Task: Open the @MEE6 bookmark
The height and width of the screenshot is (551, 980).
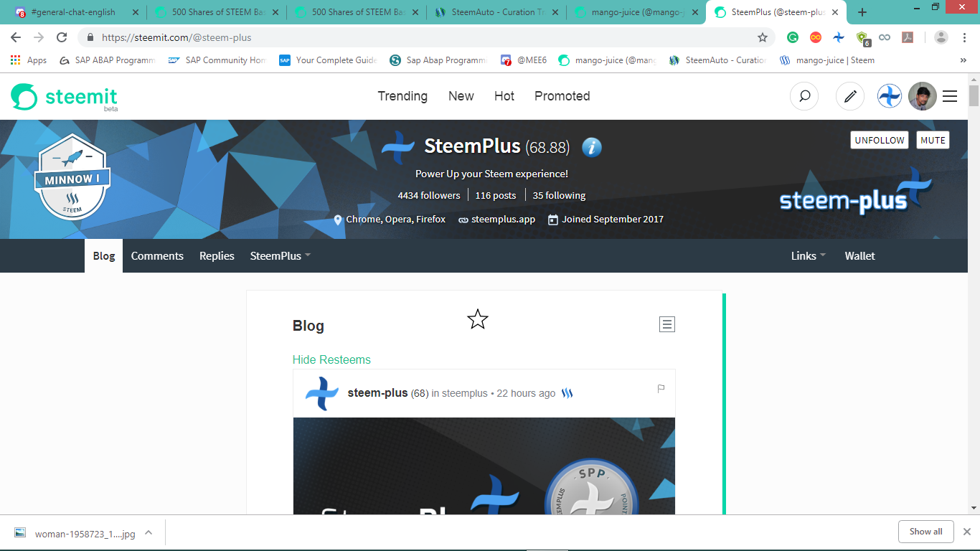Action: (524, 60)
